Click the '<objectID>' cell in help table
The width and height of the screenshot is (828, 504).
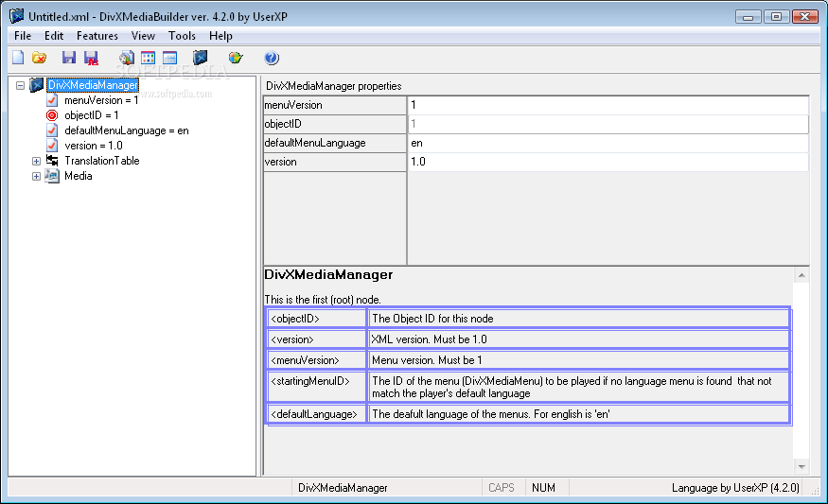click(x=316, y=319)
